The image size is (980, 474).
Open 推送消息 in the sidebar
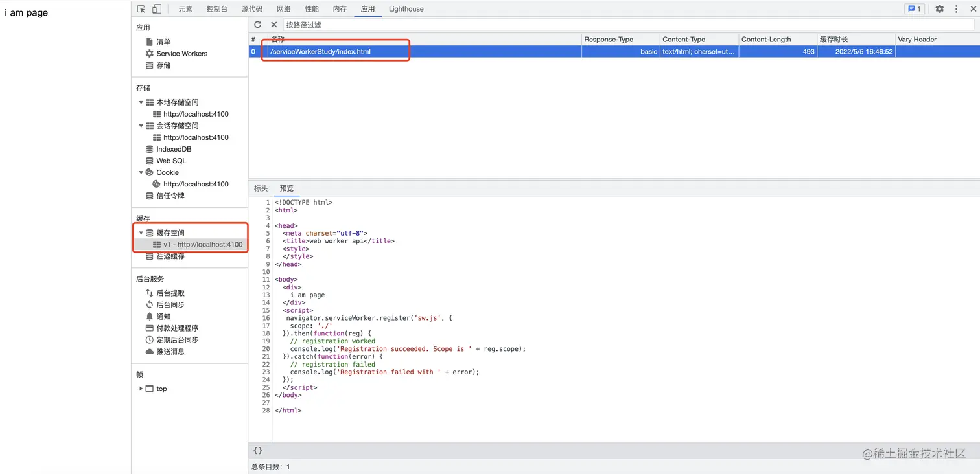pos(170,352)
